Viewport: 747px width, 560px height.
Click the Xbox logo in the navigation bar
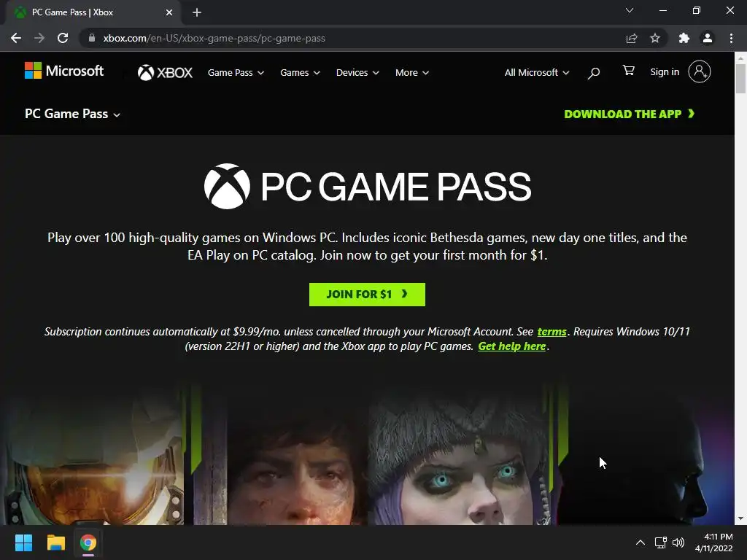(x=165, y=72)
